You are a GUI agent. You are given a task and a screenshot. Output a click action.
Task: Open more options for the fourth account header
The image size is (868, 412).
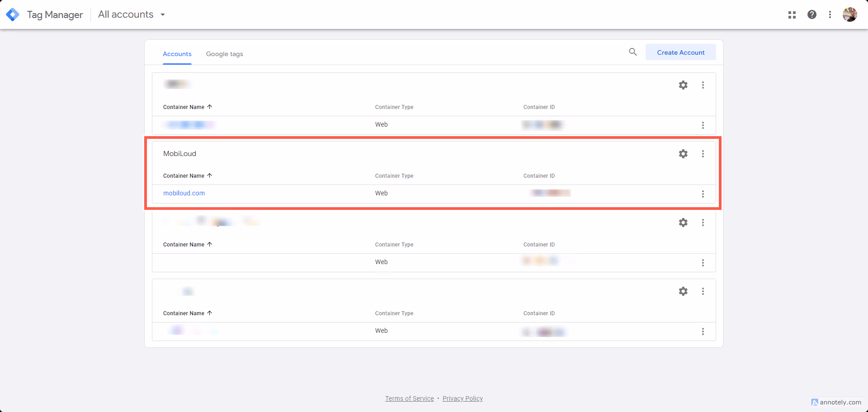point(703,291)
